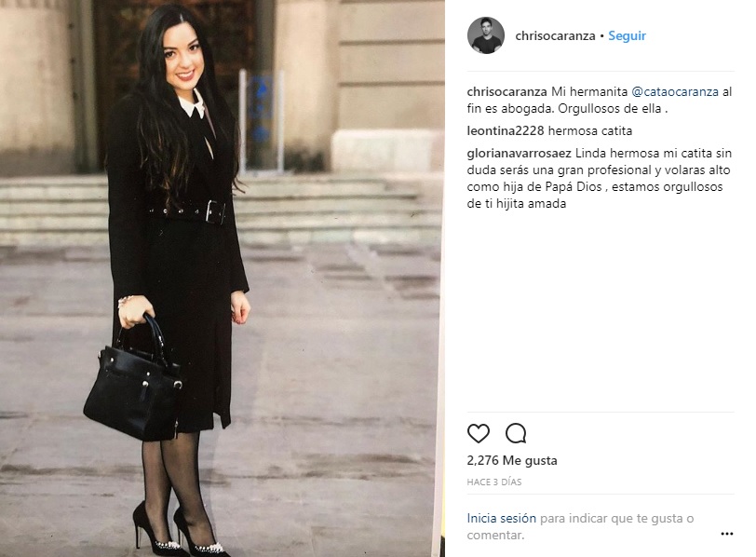Open the HACE 3 DÍAS timestamp link
The image size is (756, 557).
493,482
